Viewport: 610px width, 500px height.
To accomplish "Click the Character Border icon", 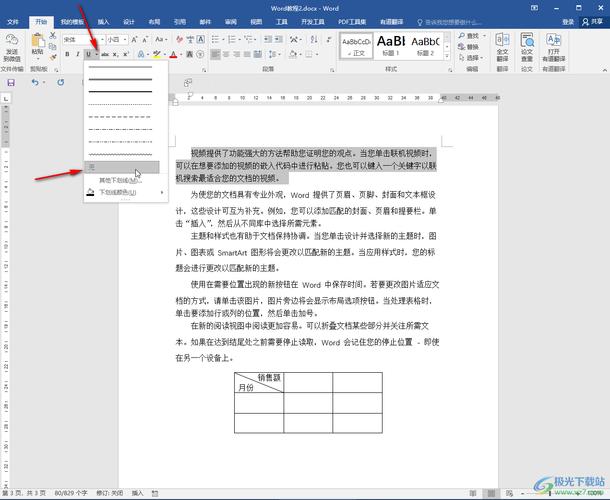I will tap(200, 40).
